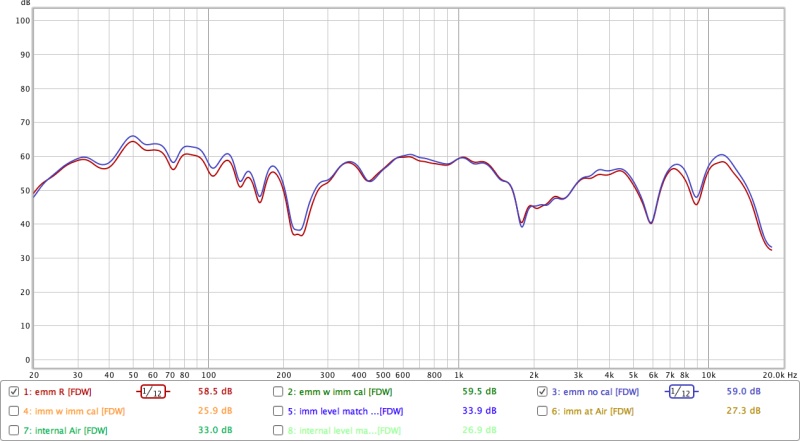Enable the '8: internal level ma...' trace checkbox
This screenshot has width=800, height=442.
[278, 430]
